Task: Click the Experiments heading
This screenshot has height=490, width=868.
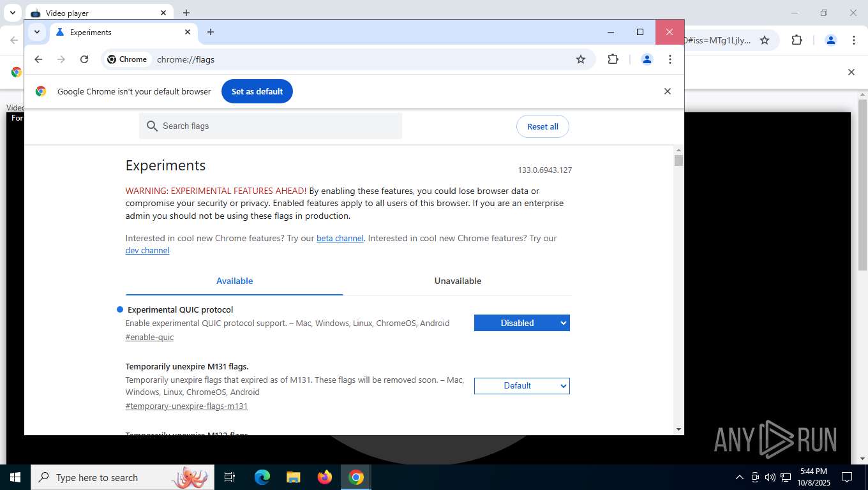Action: pyautogui.click(x=165, y=165)
